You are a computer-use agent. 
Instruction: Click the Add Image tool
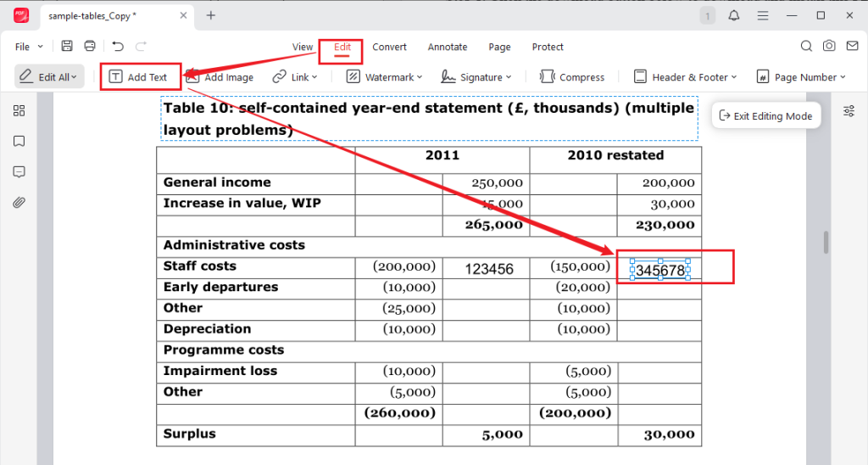tap(220, 77)
